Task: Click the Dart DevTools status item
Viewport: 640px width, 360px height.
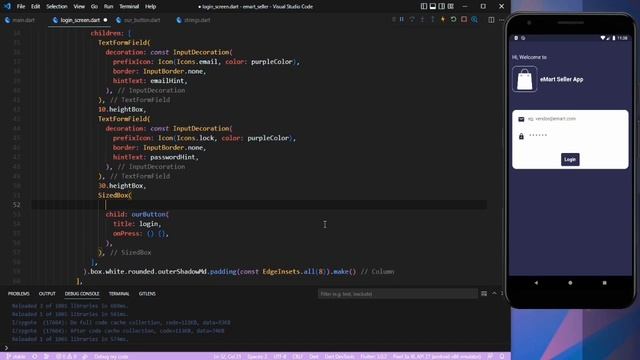Action: [340, 356]
